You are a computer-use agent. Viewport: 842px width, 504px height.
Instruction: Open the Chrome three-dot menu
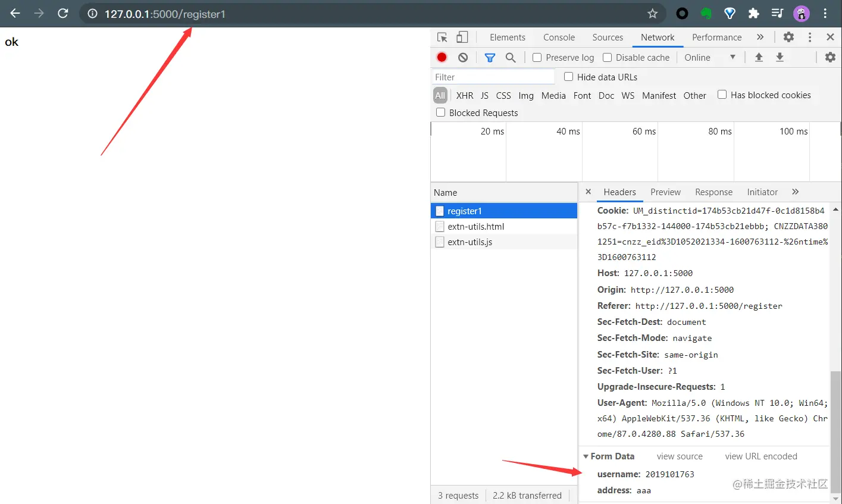click(825, 13)
